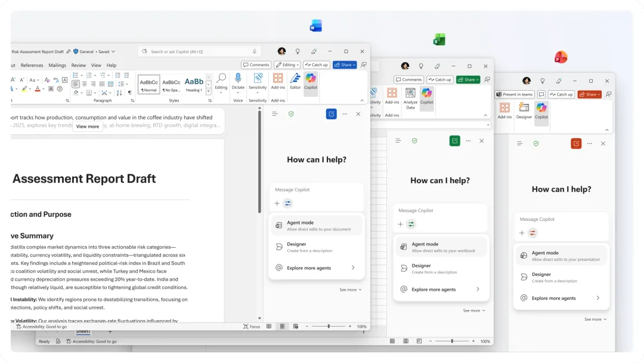Image resolution: width=644 pixels, height=363 pixels.
Task: Click Catch up in Word
Action: point(316,65)
